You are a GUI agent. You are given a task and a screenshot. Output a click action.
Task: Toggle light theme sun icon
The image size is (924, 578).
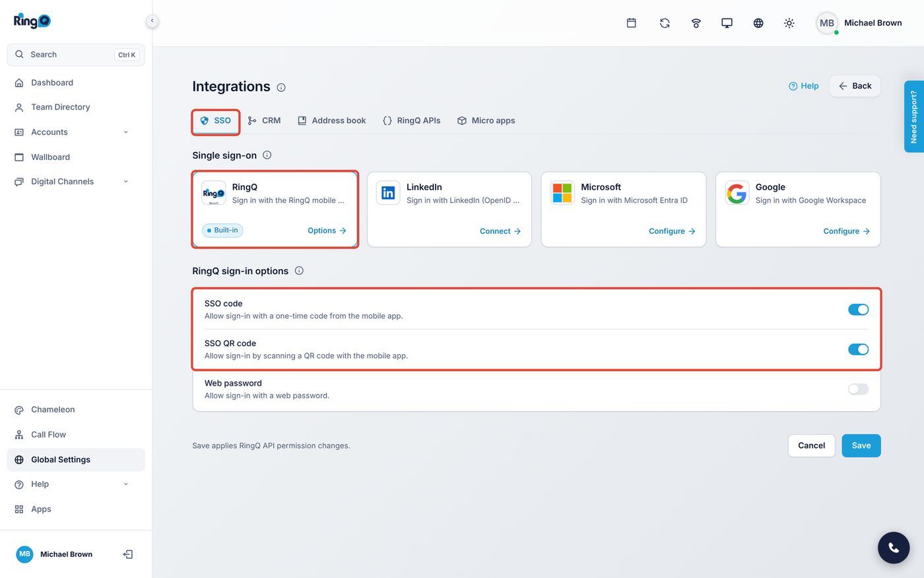click(789, 23)
